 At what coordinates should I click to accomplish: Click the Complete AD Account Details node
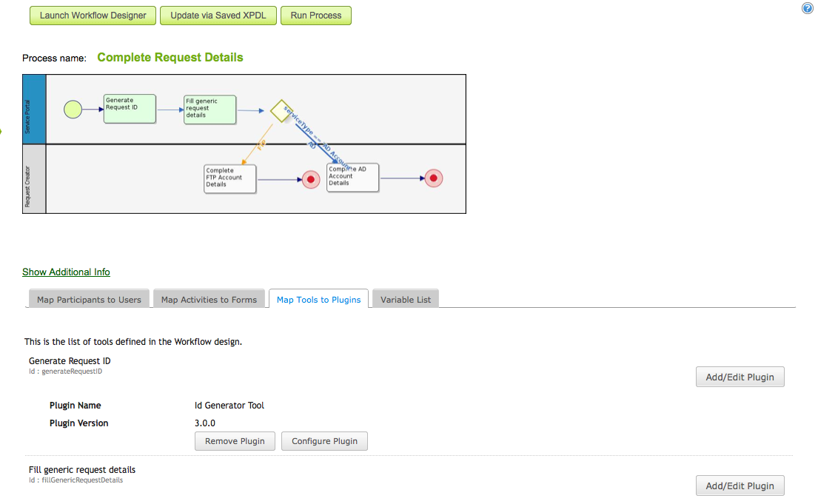tap(352, 178)
